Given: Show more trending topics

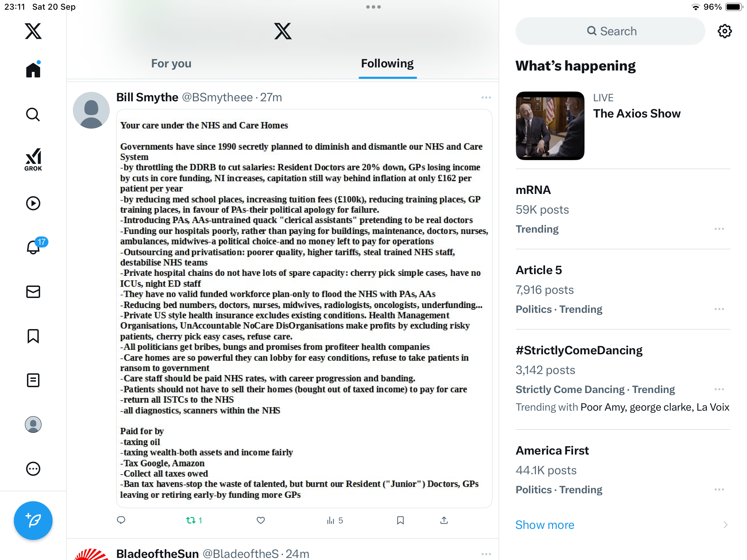Looking at the screenshot, I should click(x=545, y=525).
